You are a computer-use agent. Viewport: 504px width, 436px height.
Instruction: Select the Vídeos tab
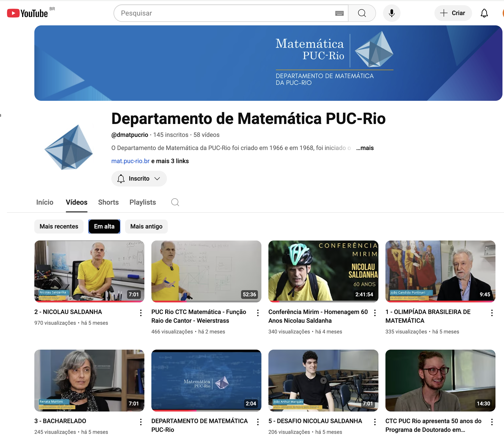click(x=77, y=202)
